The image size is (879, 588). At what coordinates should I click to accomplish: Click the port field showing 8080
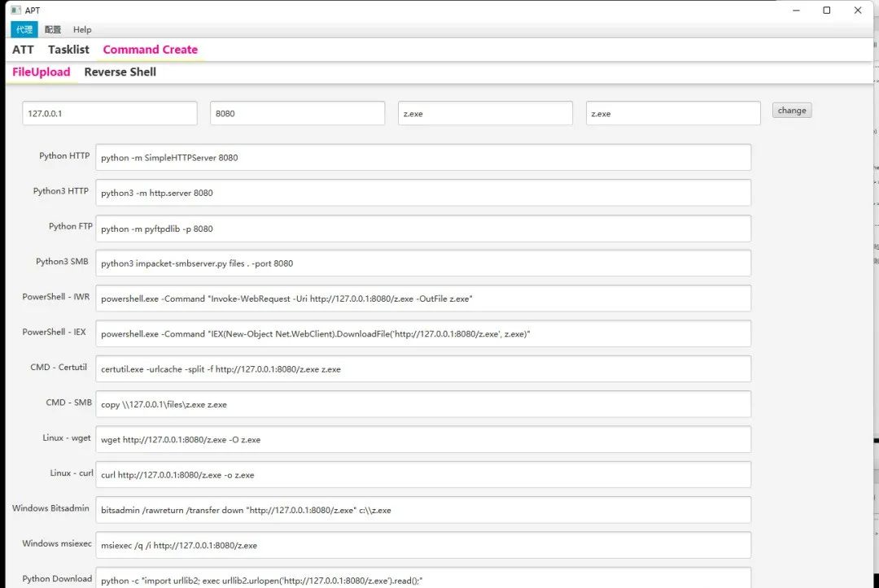(x=298, y=113)
